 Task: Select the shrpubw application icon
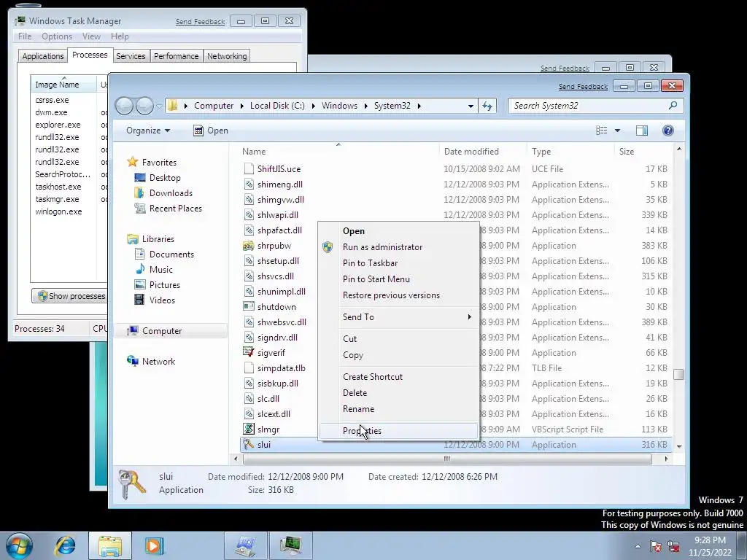[248, 246]
